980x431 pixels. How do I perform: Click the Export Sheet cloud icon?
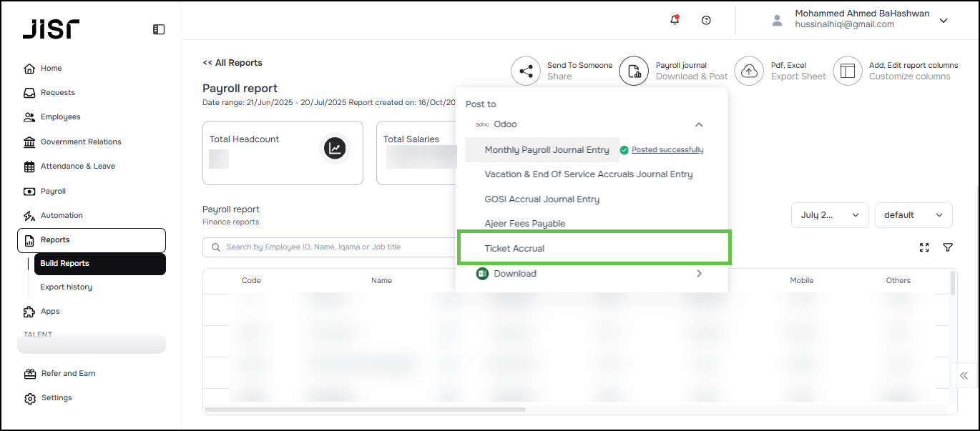pyautogui.click(x=749, y=71)
